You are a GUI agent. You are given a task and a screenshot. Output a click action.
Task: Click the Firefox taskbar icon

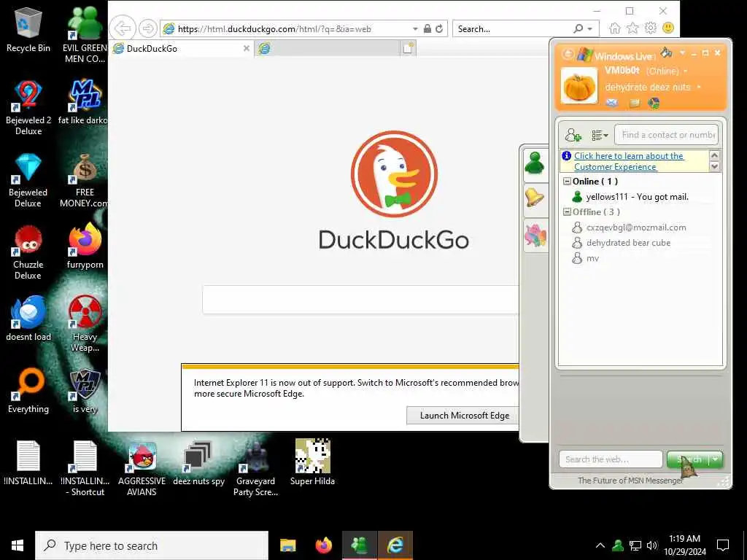point(324,545)
